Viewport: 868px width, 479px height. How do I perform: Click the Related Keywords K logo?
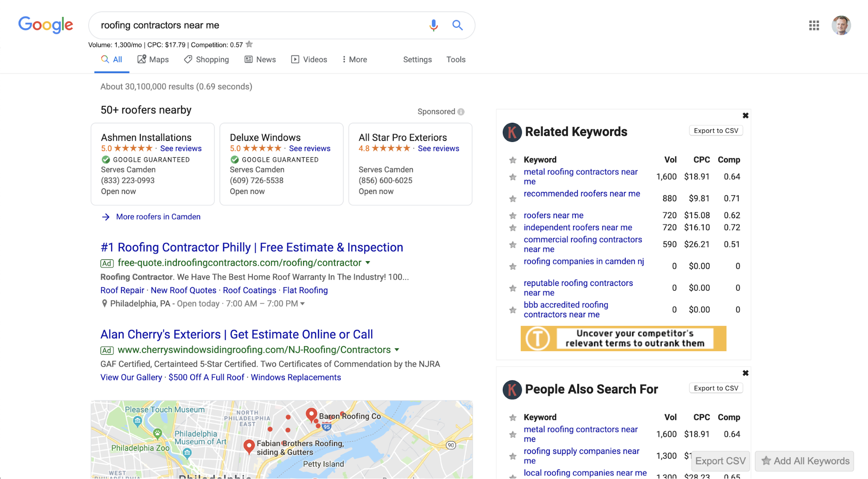tap(512, 132)
